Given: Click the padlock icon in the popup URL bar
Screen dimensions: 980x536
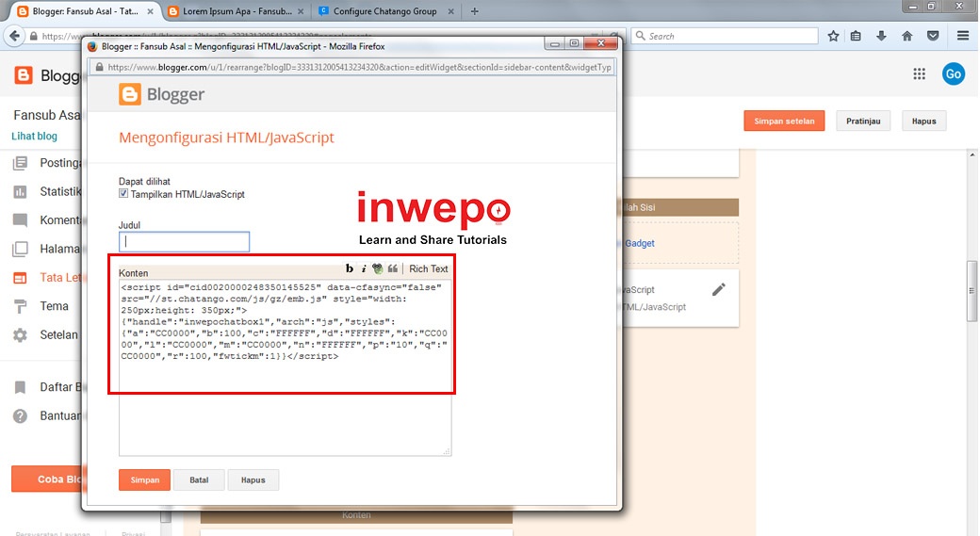Looking at the screenshot, I should click(x=99, y=67).
